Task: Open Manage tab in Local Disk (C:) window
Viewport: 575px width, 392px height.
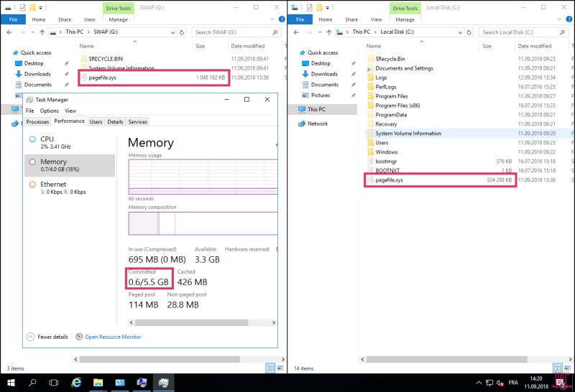Action: pyautogui.click(x=405, y=19)
